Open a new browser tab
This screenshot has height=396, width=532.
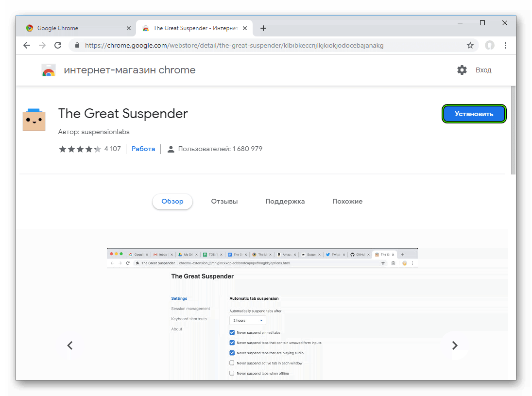(x=263, y=28)
